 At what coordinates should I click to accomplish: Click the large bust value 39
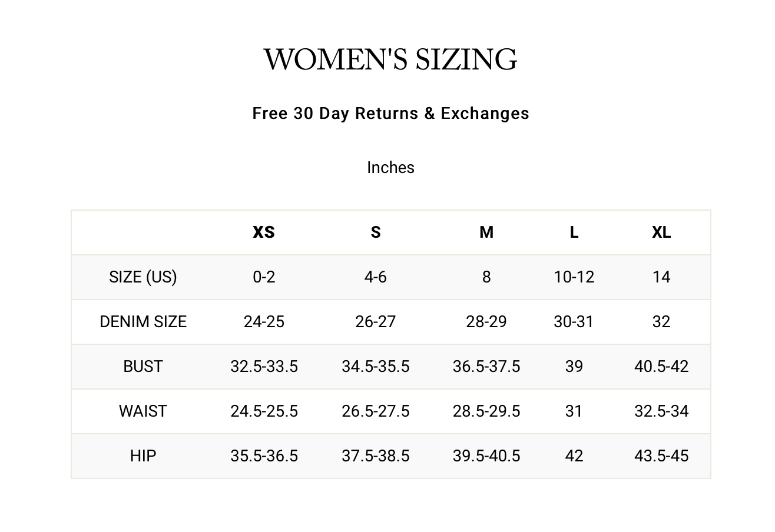[x=574, y=367]
